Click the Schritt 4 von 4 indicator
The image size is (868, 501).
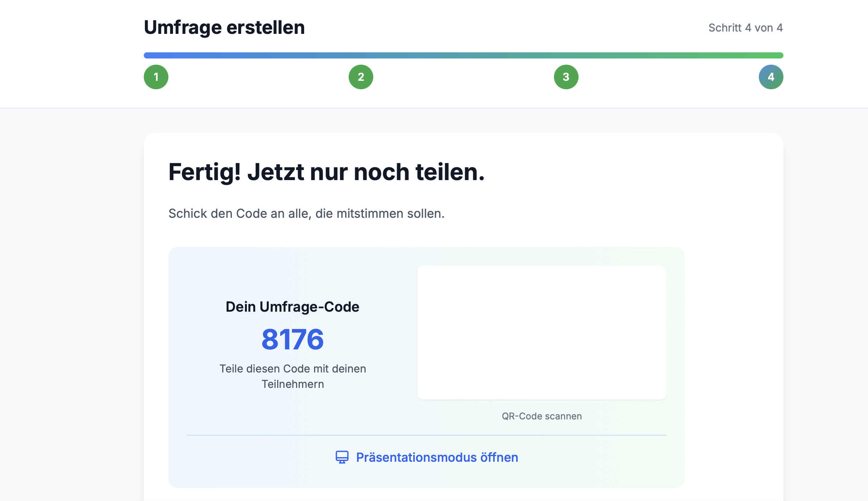[745, 28]
